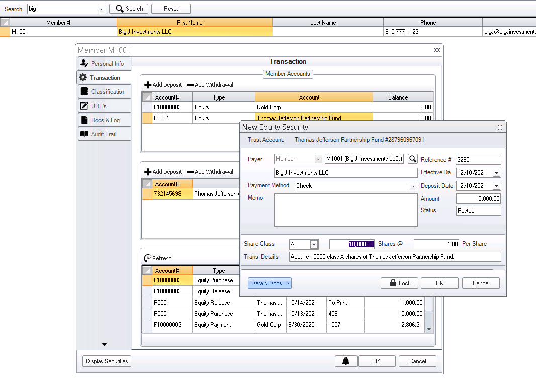Click inside the Reference # input field

tap(478, 159)
